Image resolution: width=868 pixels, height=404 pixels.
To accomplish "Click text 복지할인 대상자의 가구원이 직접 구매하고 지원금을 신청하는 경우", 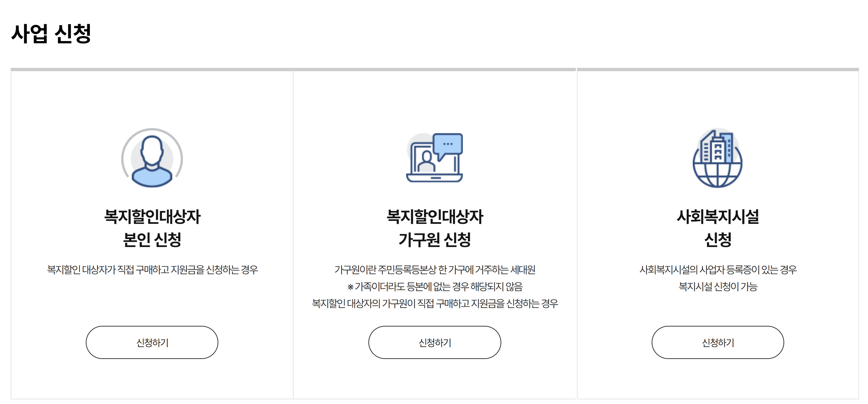I will [x=435, y=303].
